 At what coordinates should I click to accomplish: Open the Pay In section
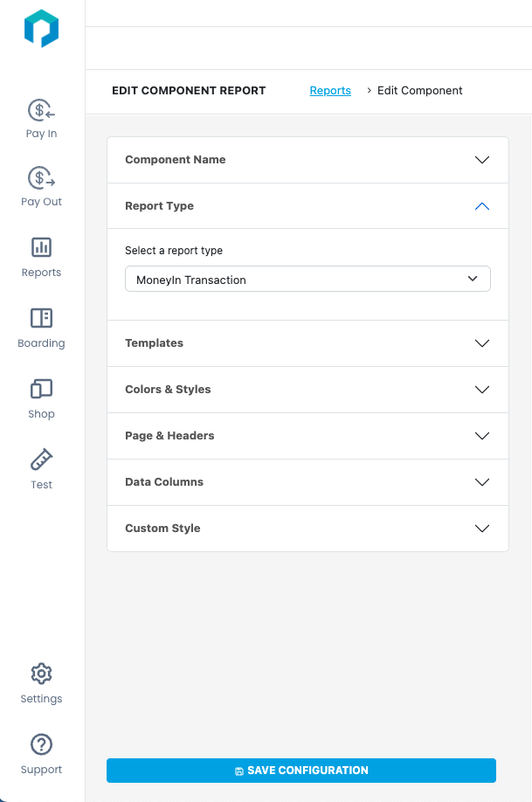click(41, 118)
